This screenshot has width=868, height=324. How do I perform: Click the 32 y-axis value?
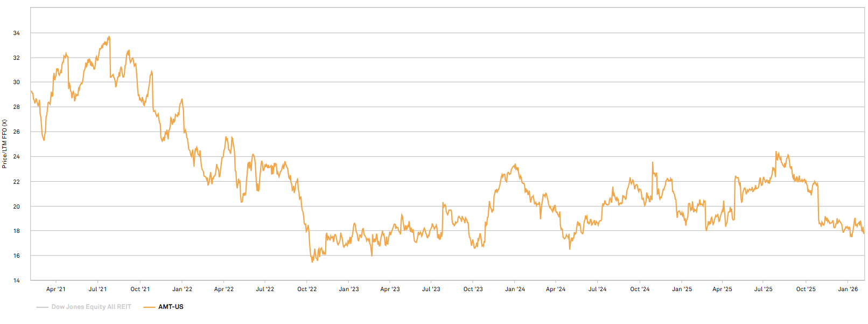tap(17, 58)
